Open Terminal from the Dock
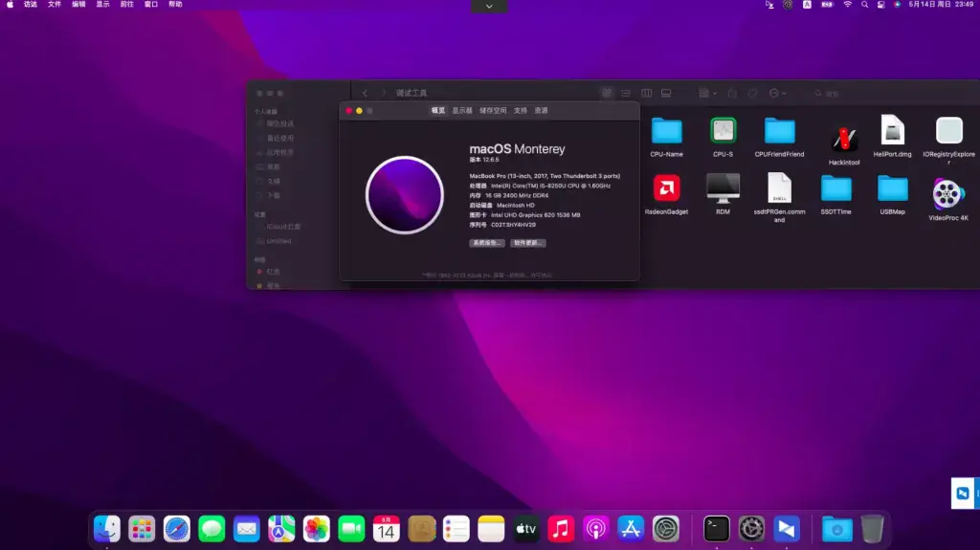980x550 pixels. click(716, 529)
